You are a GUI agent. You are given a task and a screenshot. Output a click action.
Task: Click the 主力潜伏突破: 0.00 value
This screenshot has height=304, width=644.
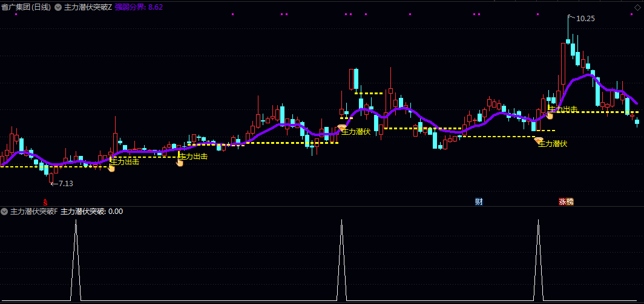click(91, 212)
